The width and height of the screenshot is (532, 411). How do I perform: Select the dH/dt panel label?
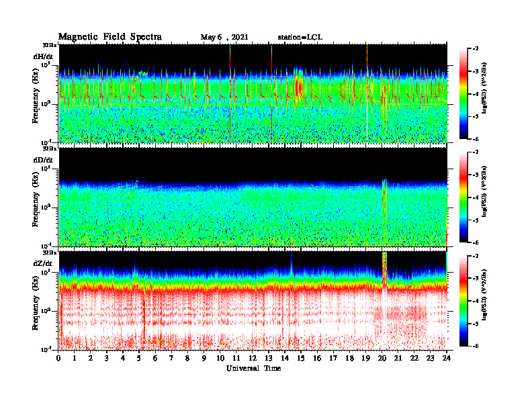[43, 56]
